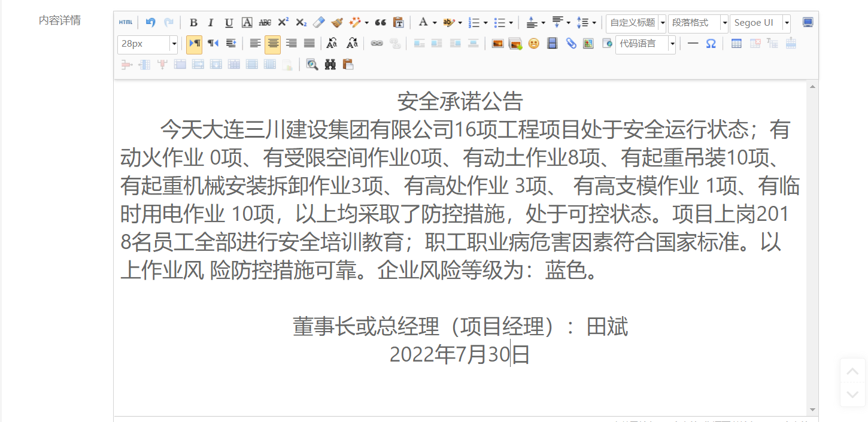The width and height of the screenshot is (868, 422).
Task: Insert a hyperlink
Action: pos(377,43)
